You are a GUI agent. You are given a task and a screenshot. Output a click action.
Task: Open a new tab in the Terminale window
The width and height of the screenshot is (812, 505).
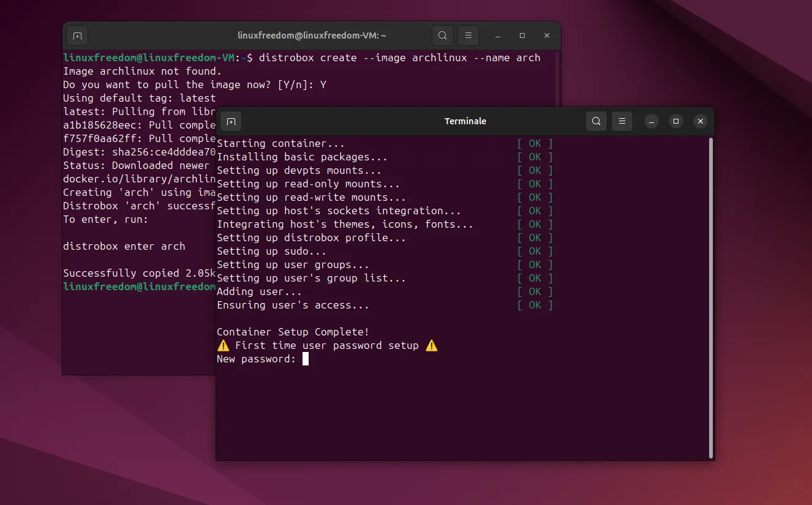(231, 121)
